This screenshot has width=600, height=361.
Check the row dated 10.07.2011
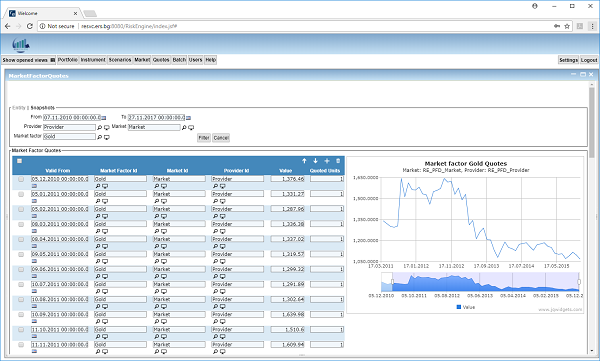[21, 284]
